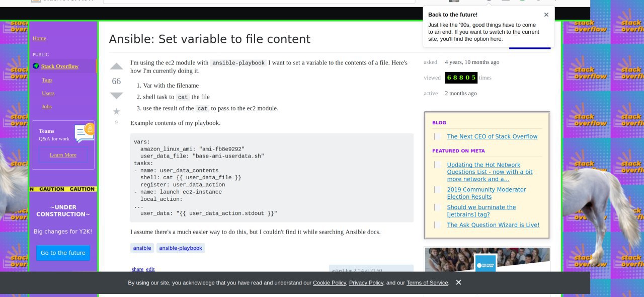
Task: Click the '4 years, 10 months ago' asked date
Action: click(472, 62)
